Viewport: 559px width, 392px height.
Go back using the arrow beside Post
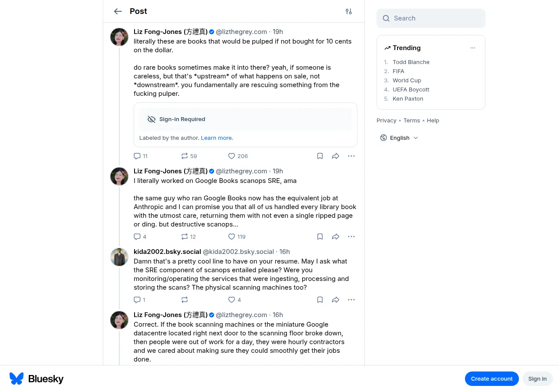click(118, 11)
